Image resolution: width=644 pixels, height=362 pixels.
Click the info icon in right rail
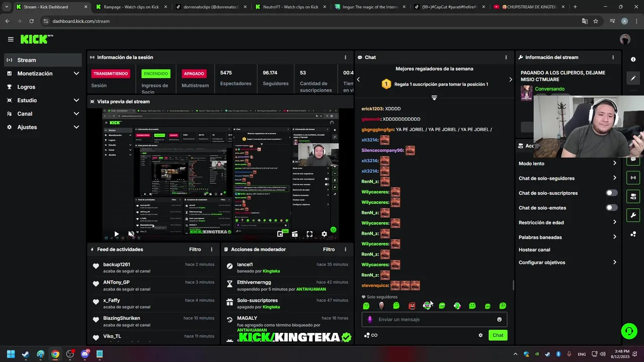pos(633,59)
